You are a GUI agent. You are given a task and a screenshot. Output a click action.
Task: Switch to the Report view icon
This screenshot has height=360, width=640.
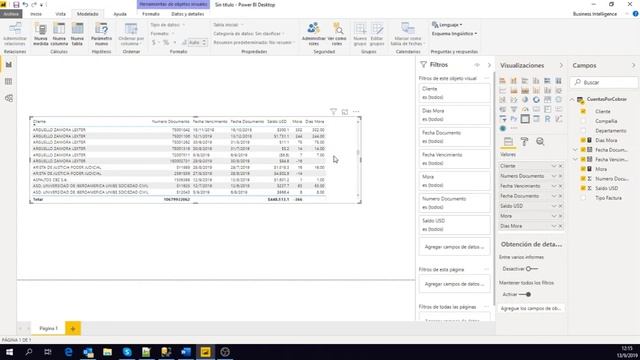[9, 65]
